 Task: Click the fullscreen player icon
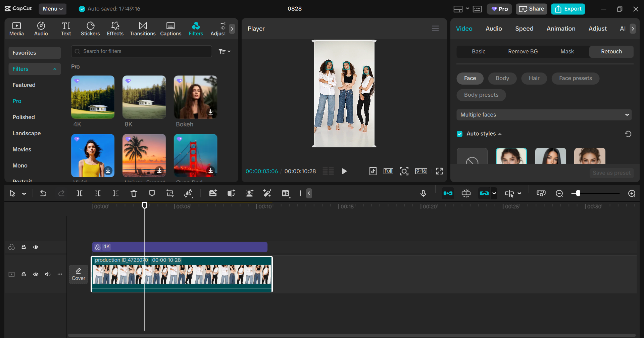pos(439,171)
